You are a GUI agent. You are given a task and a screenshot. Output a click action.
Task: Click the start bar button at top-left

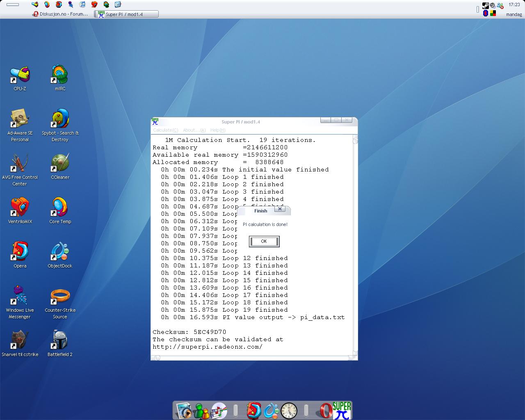click(x=13, y=5)
